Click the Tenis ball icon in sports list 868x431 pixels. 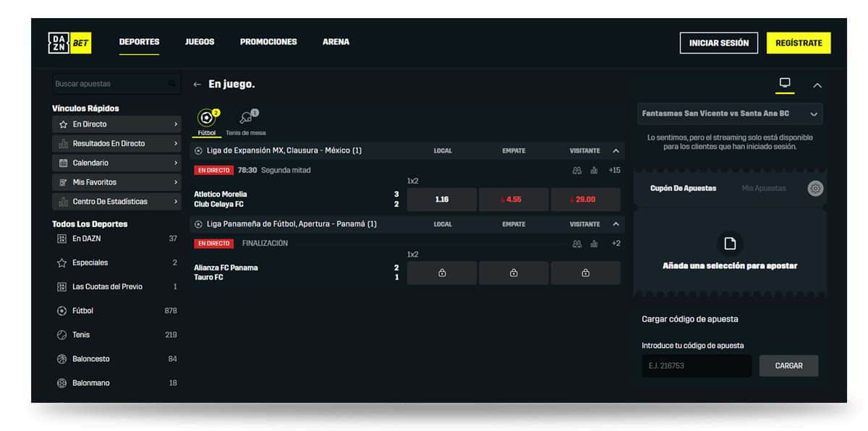click(61, 335)
